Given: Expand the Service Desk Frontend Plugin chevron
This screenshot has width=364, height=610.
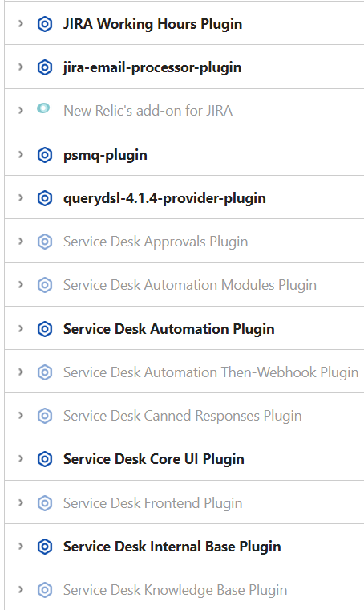Looking at the screenshot, I should point(21,502).
